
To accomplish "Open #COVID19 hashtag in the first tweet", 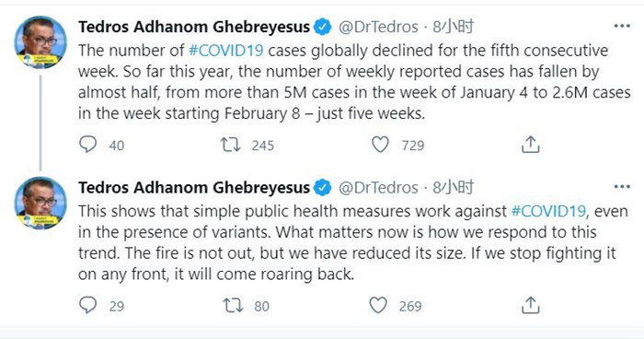I will 225,50.
